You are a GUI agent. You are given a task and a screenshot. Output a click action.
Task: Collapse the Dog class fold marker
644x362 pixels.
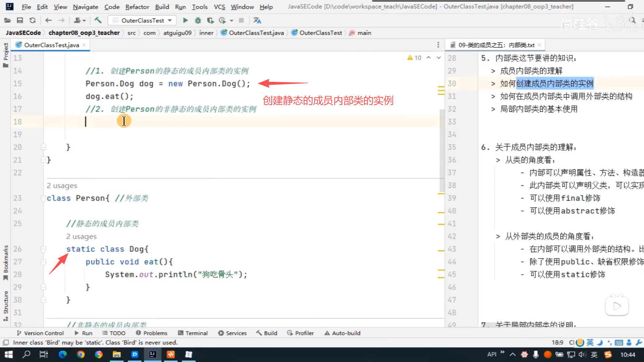click(43, 249)
